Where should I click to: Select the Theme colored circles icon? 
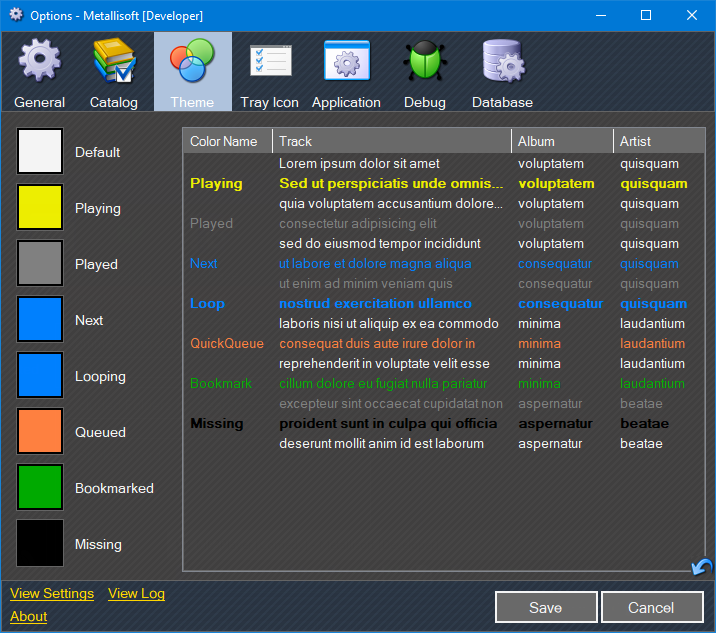192,72
